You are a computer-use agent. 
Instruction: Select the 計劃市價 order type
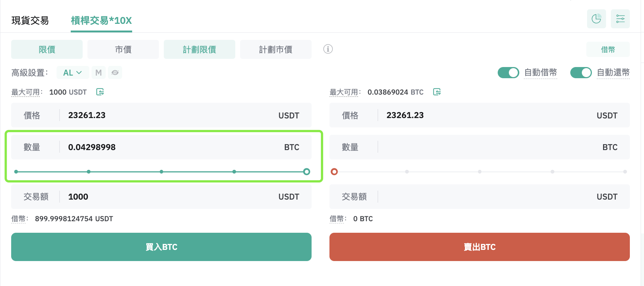(276, 50)
